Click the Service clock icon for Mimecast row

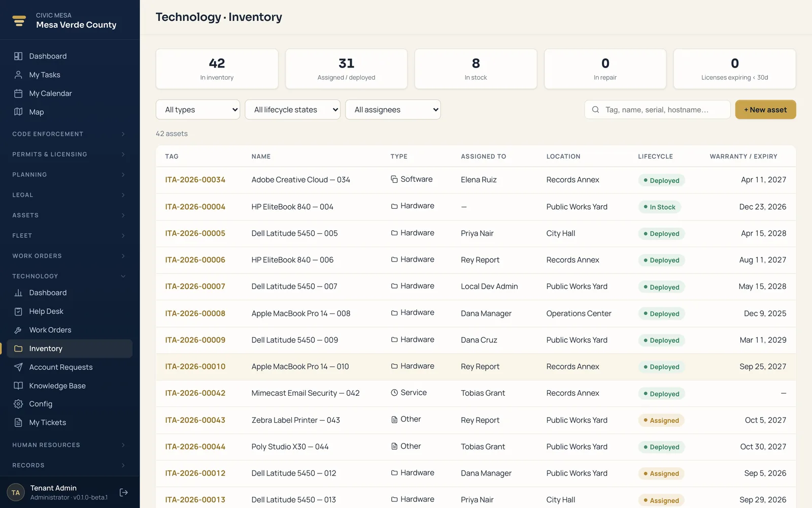[x=394, y=393]
